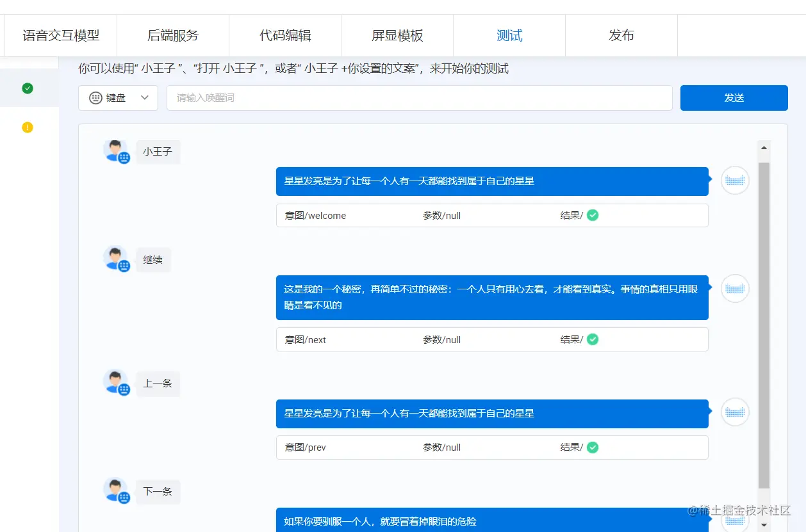Focus the 请输入唤醒词 input field

(x=420, y=98)
